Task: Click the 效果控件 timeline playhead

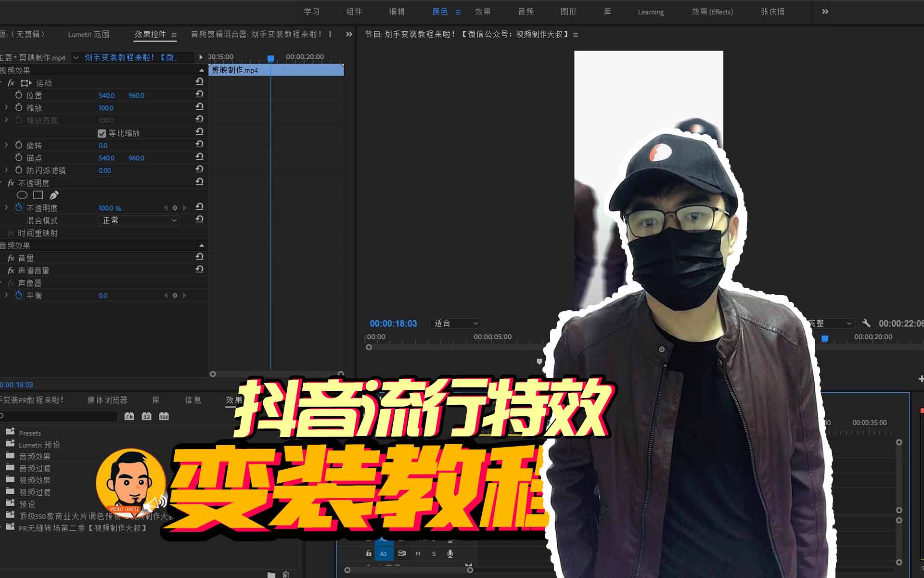Action: tap(271, 59)
